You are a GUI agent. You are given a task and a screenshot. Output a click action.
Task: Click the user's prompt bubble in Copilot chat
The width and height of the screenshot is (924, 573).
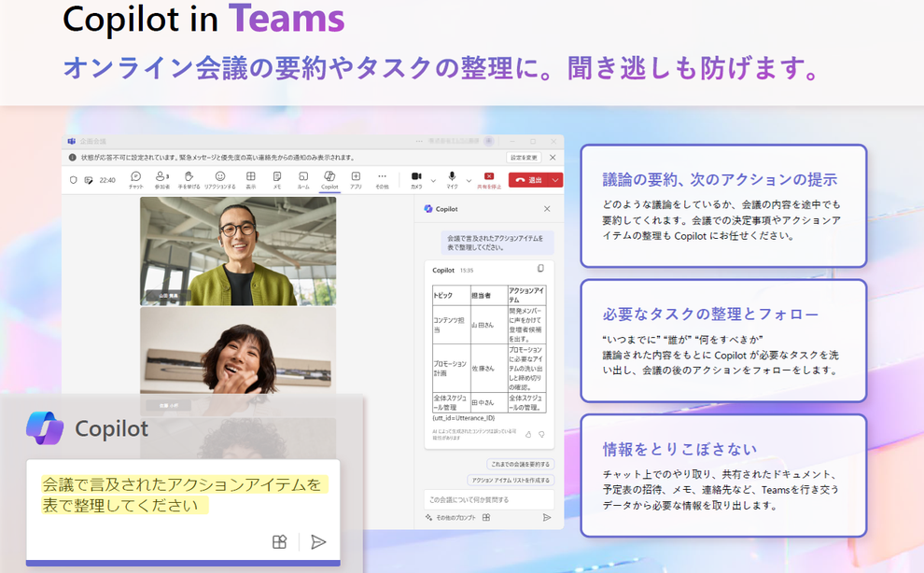click(x=498, y=243)
